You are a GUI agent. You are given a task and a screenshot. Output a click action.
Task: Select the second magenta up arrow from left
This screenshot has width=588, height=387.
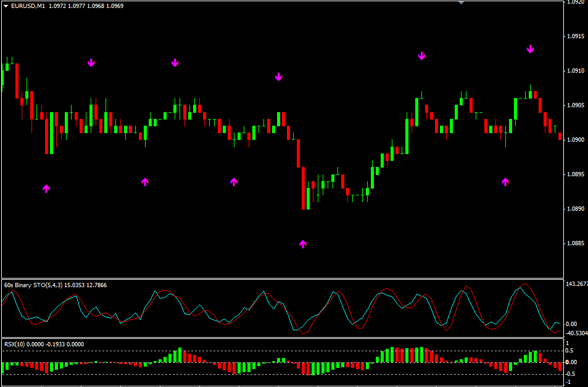145,181
